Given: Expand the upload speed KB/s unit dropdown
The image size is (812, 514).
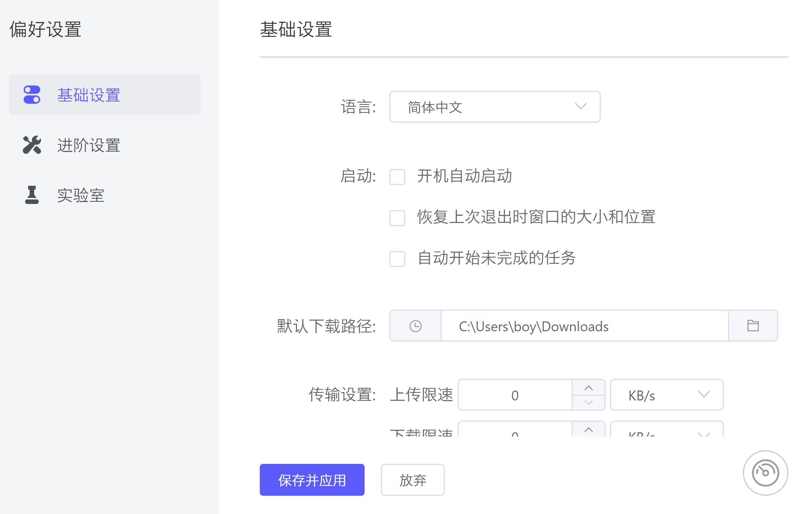Looking at the screenshot, I should pyautogui.click(x=666, y=395).
